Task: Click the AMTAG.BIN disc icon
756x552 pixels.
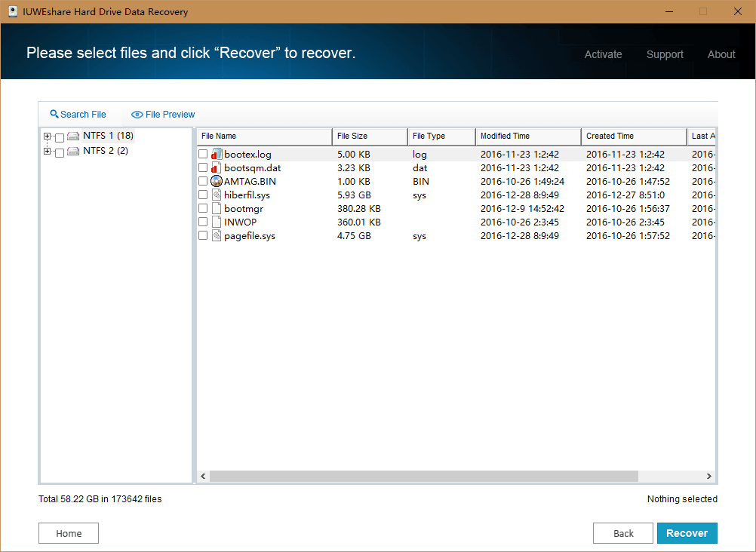Action: click(217, 181)
